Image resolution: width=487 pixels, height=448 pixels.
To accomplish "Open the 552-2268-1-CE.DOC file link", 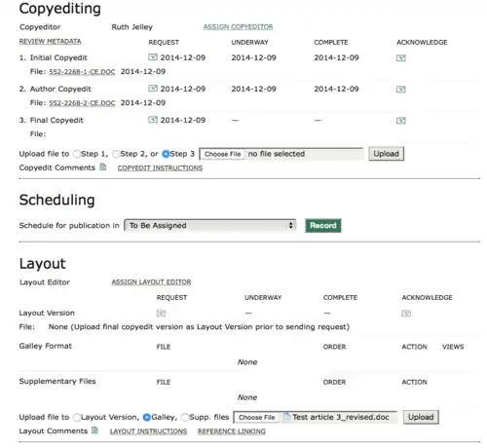I will (x=82, y=72).
